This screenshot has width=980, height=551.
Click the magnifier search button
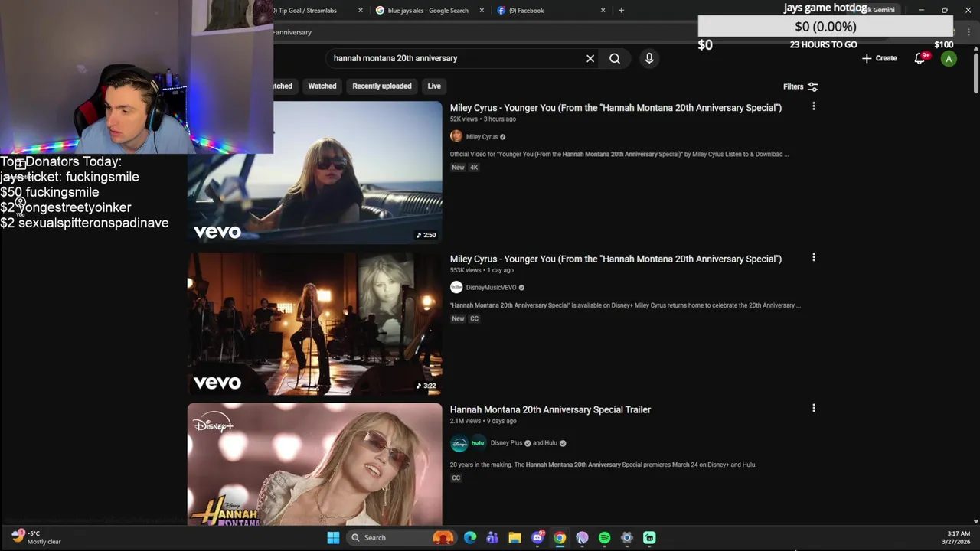click(x=615, y=58)
